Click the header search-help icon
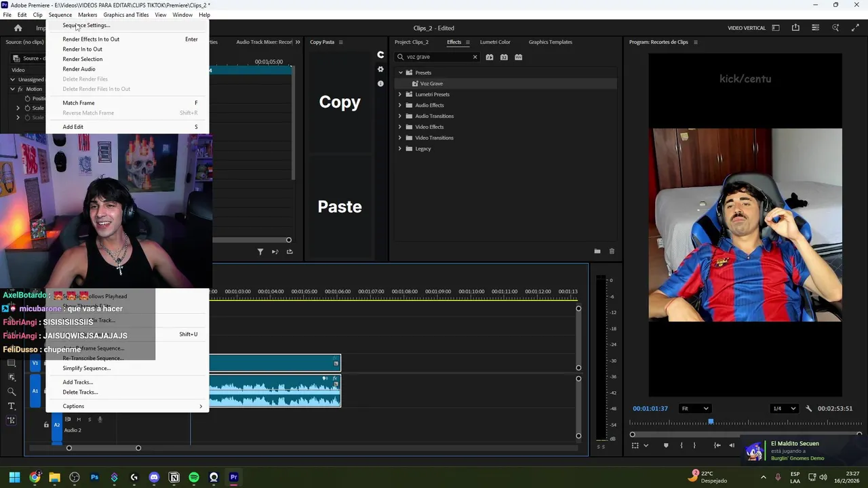This screenshot has height=488, width=868. click(835, 28)
